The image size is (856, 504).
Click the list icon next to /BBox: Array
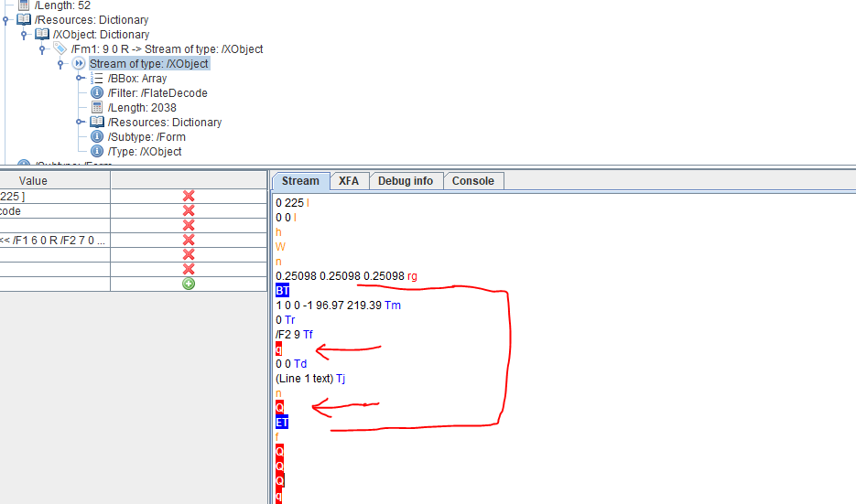[x=97, y=79]
